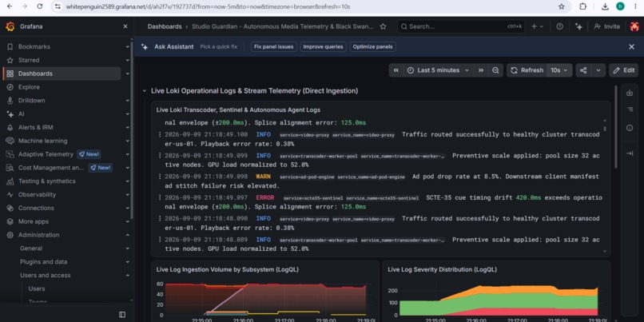Open the AI sidebar item
The image size is (644, 322).
[x=21, y=113]
